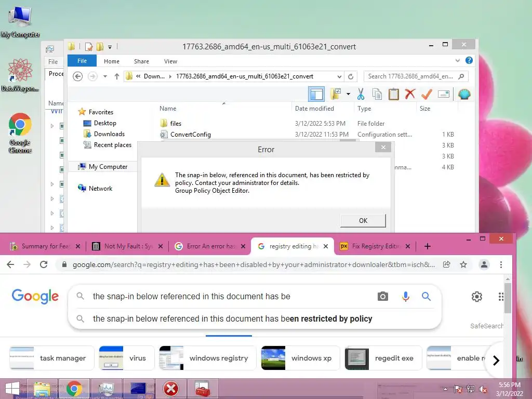Viewport: 532px width, 399px height.
Task: Open the recent locations dropdown arrow
Action: 105,76
